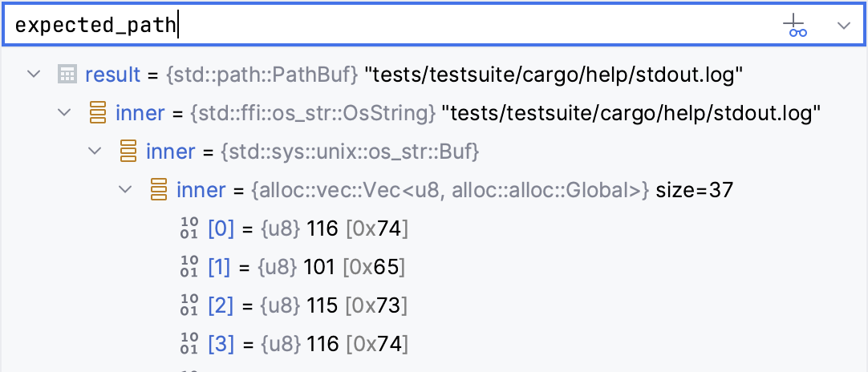The height and width of the screenshot is (372, 868).
Task: Click the OsString inner struct icon
Action: 98,113
